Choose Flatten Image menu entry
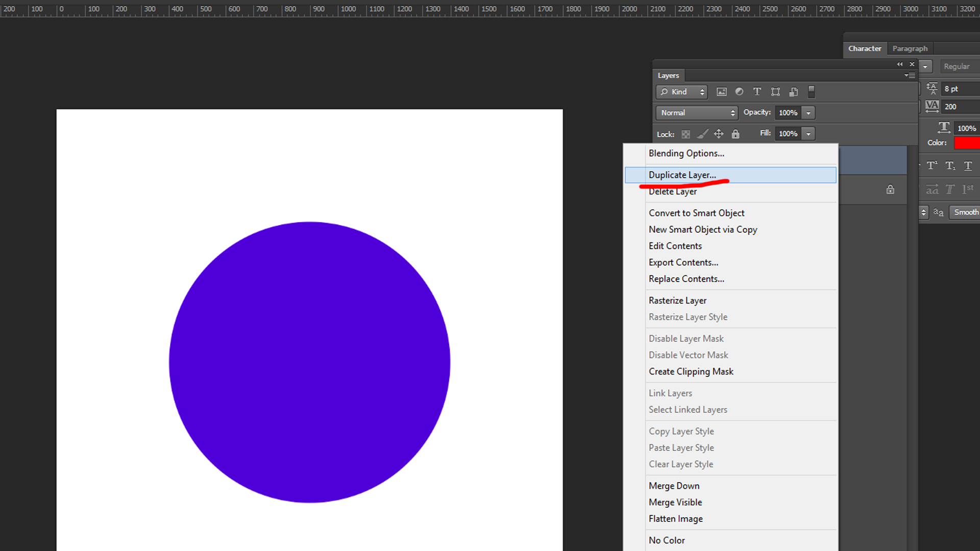This screenshot has height=551, width=980. 730,519
